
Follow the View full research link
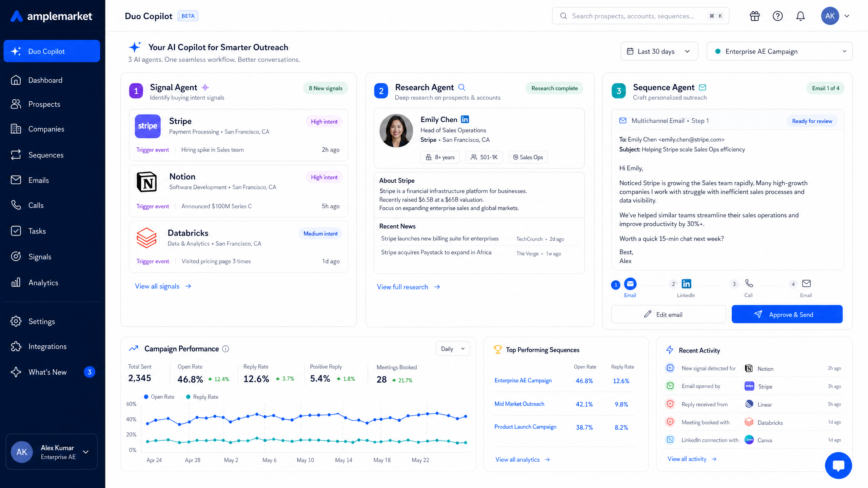coord(408,287)
